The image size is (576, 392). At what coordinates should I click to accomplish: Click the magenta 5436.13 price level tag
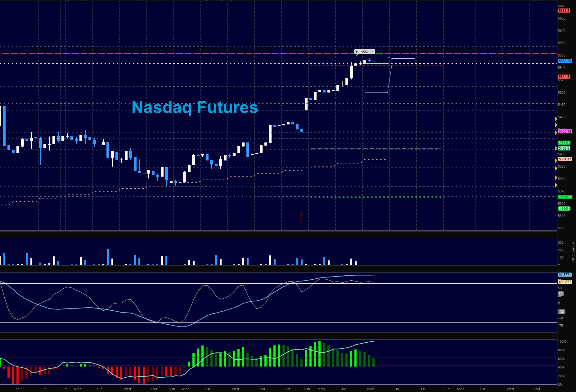(565, 131)
